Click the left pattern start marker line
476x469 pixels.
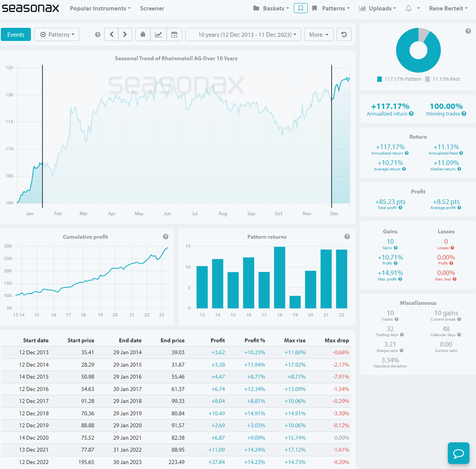pyautogui.click(x=42, y=136)
